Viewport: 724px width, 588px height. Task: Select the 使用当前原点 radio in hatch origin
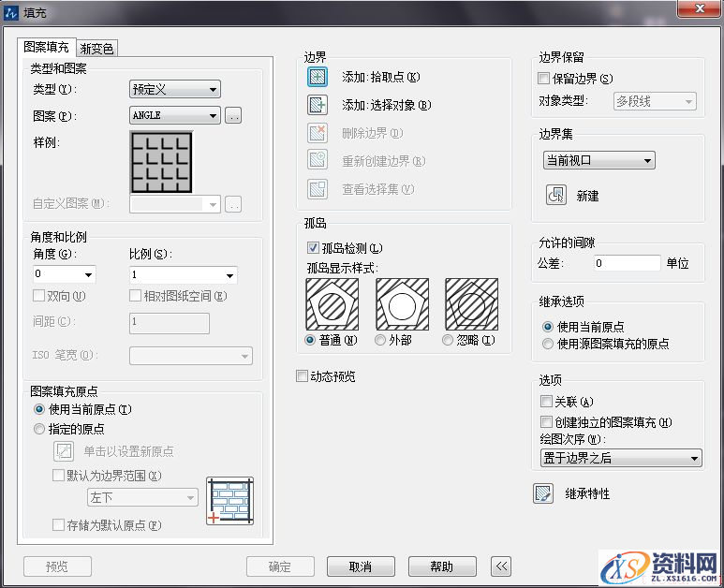(x=39, y=409)
